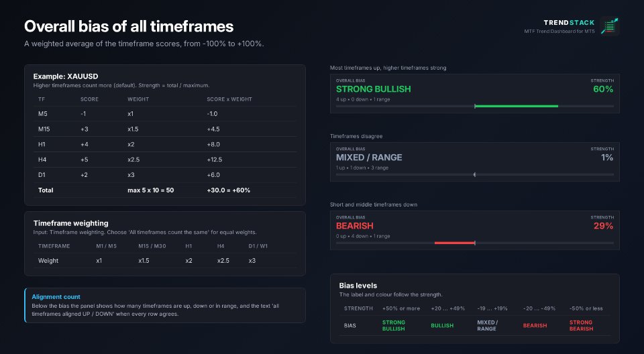Screen dimensions: 644x354
Task: Click the 'Overall bias of all timeframes' title
Action: 129,27
